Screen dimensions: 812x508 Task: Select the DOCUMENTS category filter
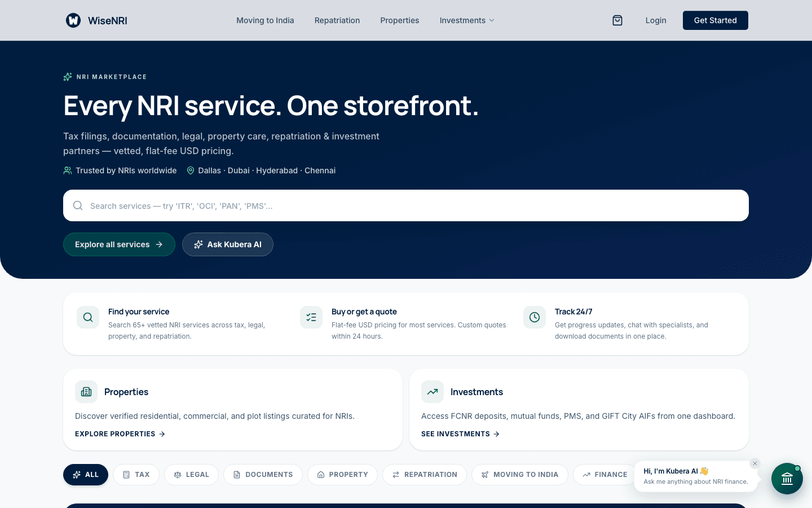click(x=263, y=475)
